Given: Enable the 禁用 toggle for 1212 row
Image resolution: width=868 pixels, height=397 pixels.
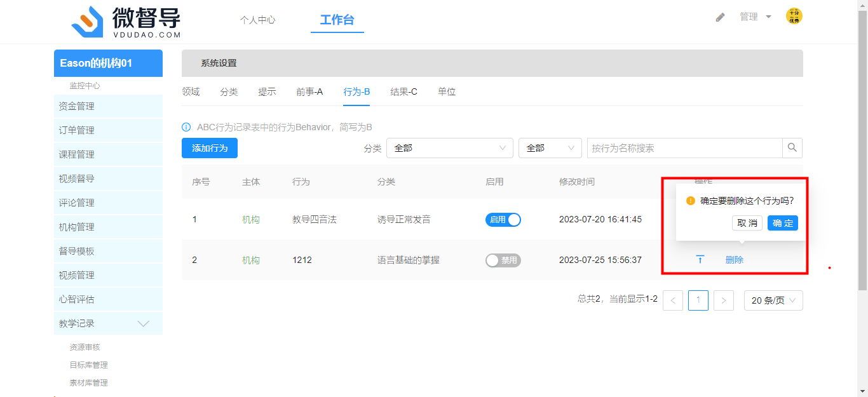Looking at the screenshot, I should click(503, 260).
